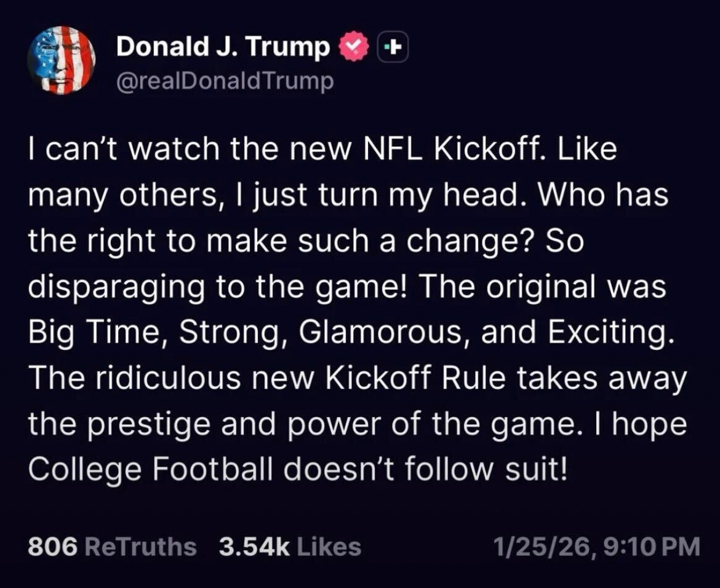Click the 806 ReTruths number
This screenshot has height=588, width=720.
52,546
